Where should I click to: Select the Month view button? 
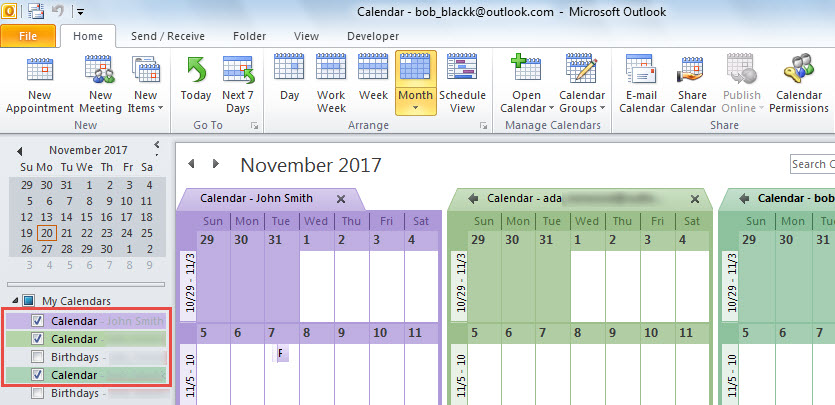coord(415,83)
